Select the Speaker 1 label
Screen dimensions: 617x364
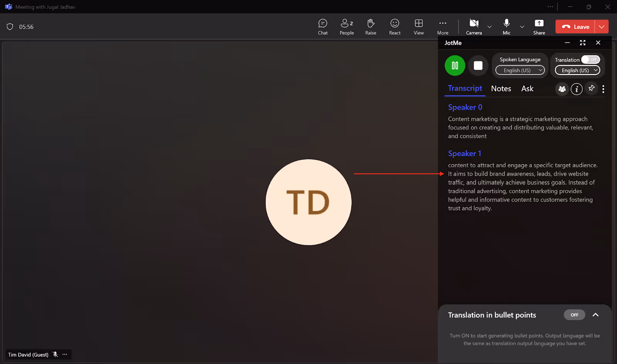coord(465,153)
